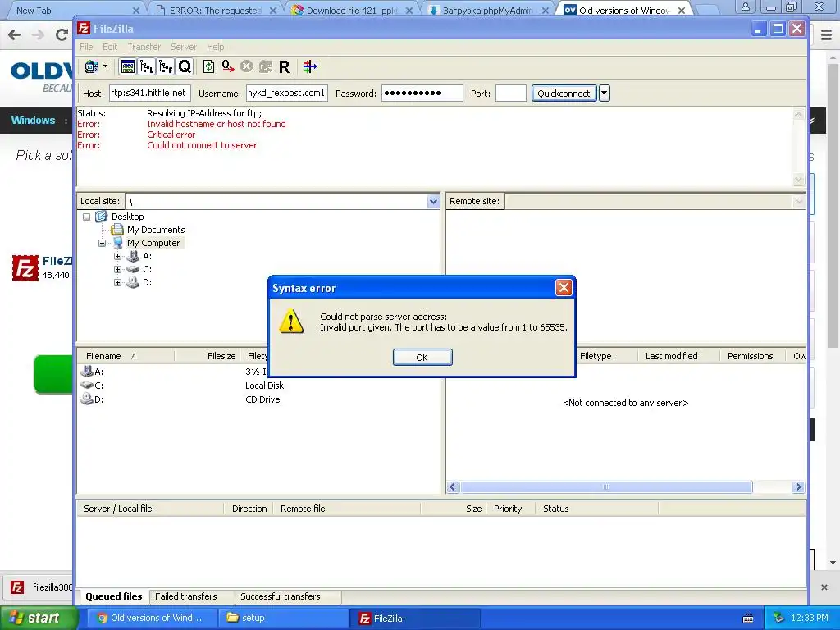The height and width of the screenshot is (630, 840).
Task: Click the disconnect from server icon
Action: click(266, 66)
